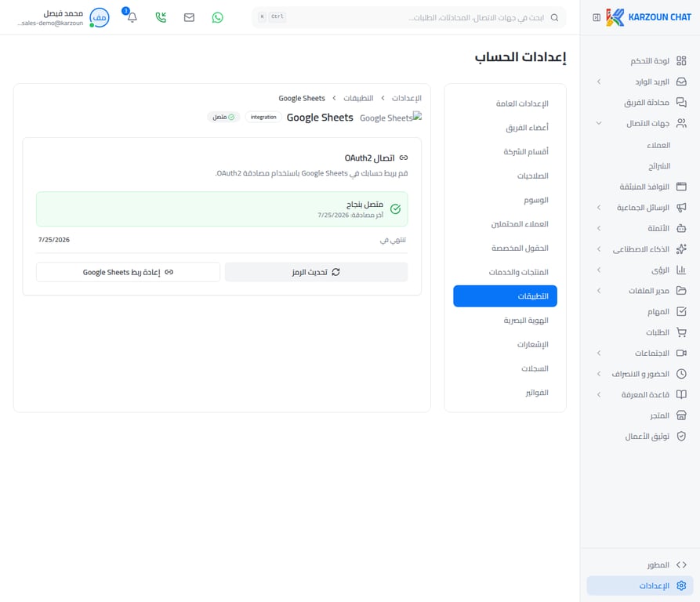Open الإعدادات item in sidebar bottom

tap(640, 586)
